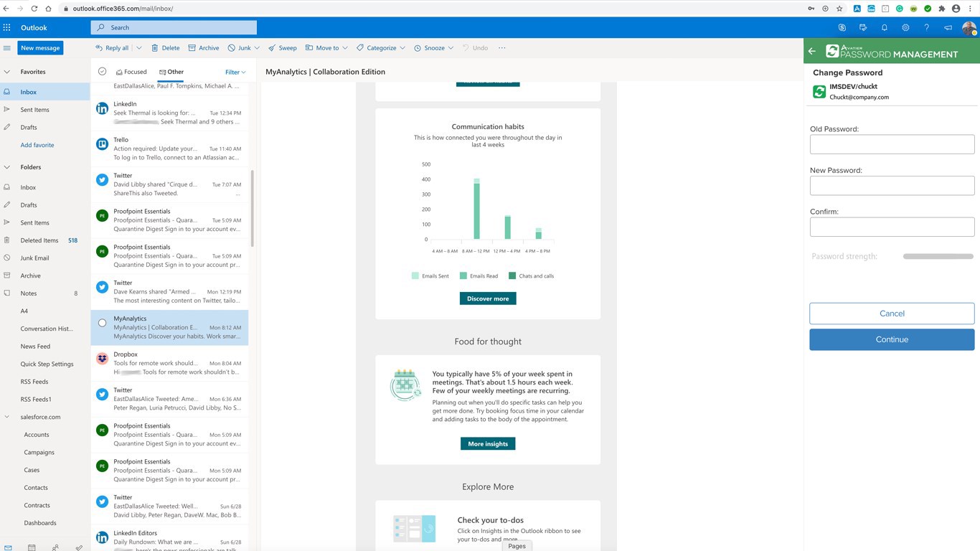The height and width of the screenshot is (551, 980).
Task: Select the MyAnalytics message radio circle
Action: [102, 323]
